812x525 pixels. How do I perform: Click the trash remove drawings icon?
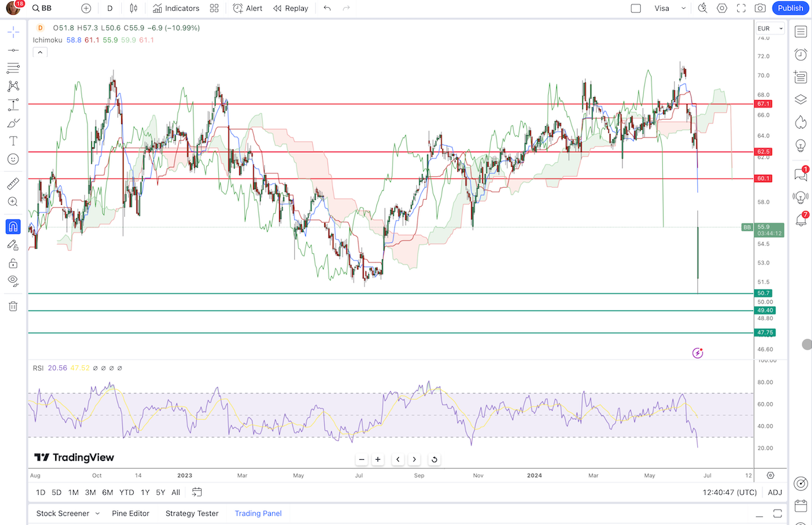[x=13, y=306]
